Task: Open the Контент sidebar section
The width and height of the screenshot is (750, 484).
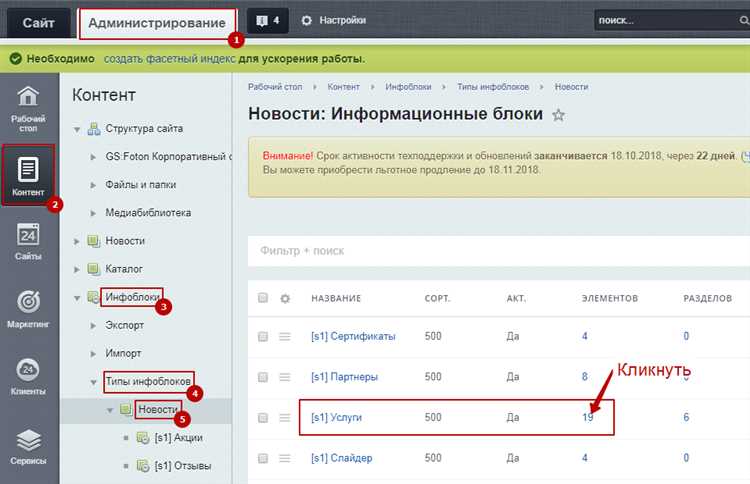Action: coord(28,176)
